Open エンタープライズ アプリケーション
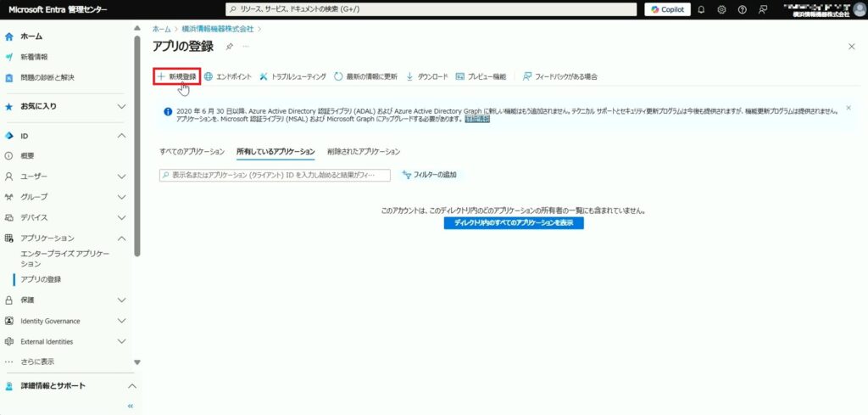 pyautogui.click(x=64, y=259)
